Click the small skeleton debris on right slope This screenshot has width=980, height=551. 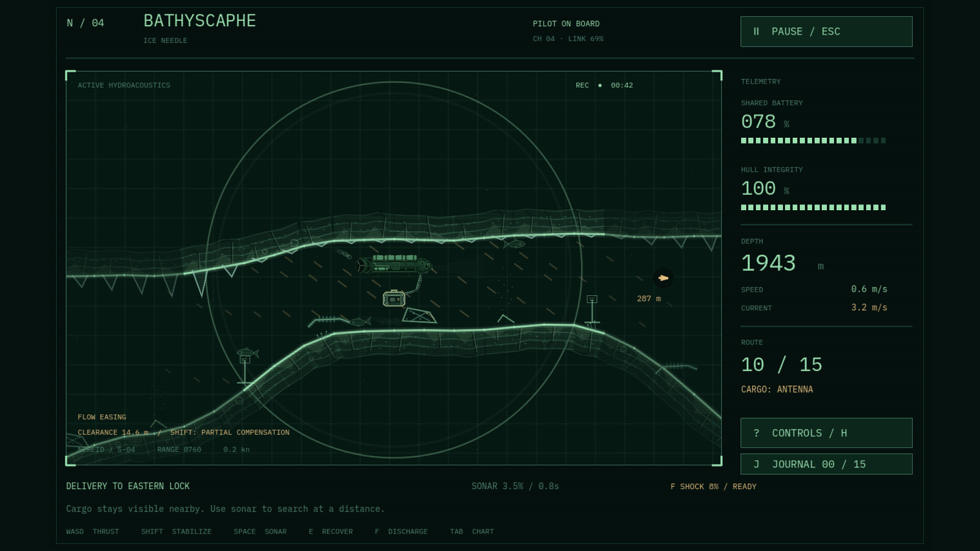tap(676, 367)
